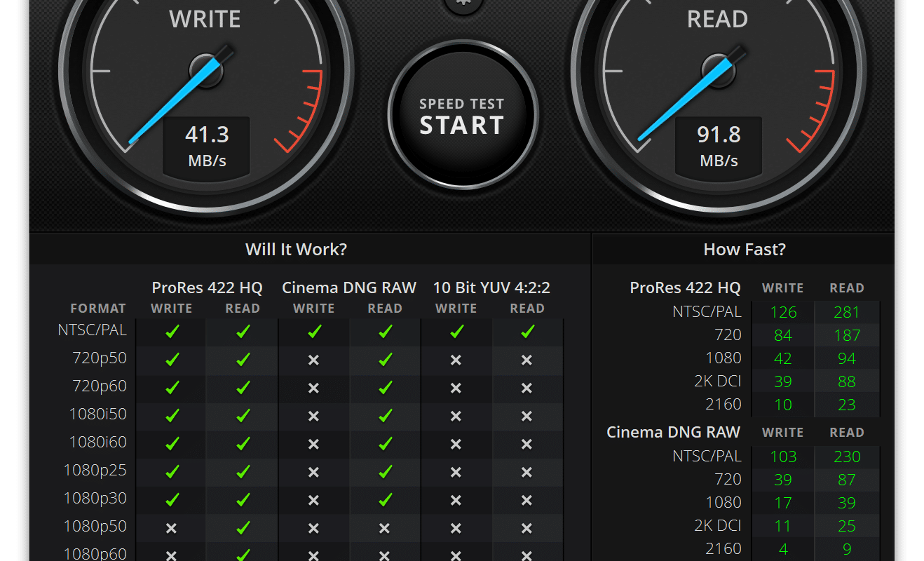Viewport: 924px width, 561px height.
Task: Click the 103 write value for Cinema DNG NTSC/PAL
Action: pyautogui.click(x=783, y=457)
